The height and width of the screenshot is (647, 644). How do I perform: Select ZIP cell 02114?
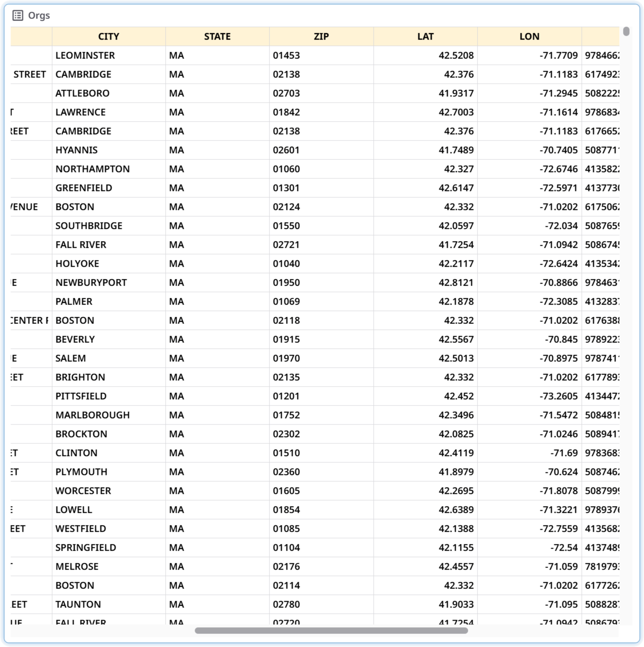coord(322,586)
